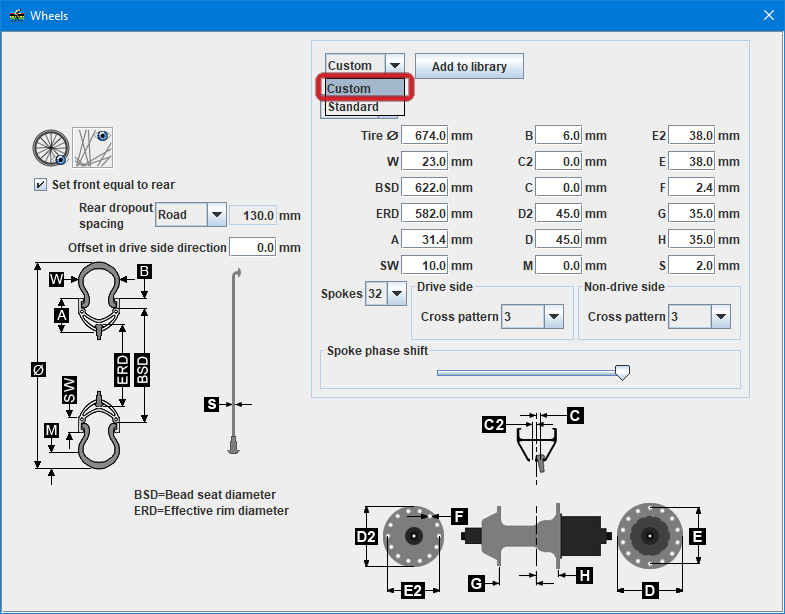
Task: Click the Offset in drive side direction field
Action: tap(252, 247)
